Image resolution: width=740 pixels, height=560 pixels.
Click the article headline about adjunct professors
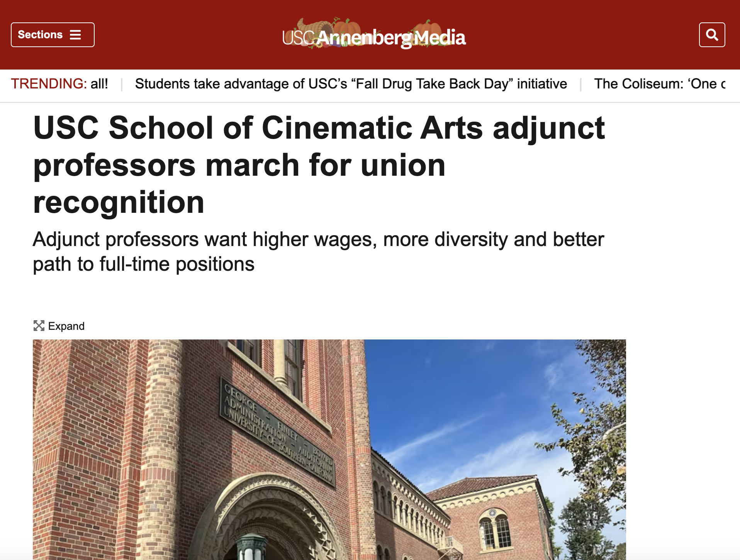pyautogui.click(x=319, y=165)
